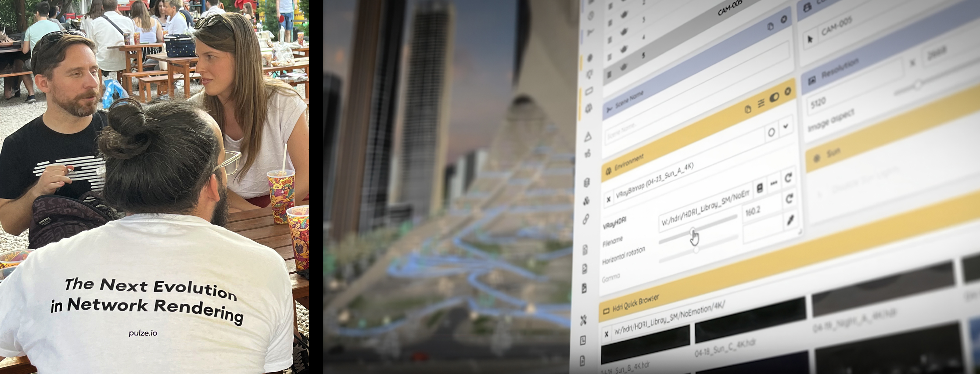The height and width of the screenshot is (374, 980).
Task: Reload the VRayBitmap with top refresh icon
Action: [x=788, y=177]
